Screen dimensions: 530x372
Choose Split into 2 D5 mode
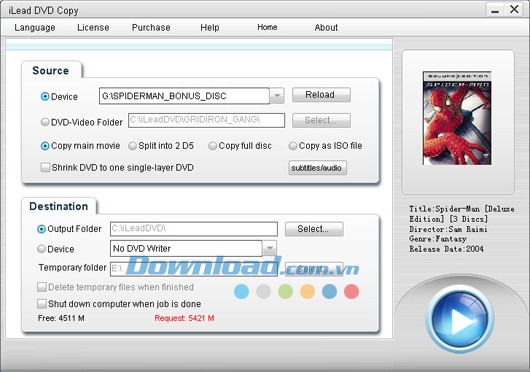pos(132,146)
